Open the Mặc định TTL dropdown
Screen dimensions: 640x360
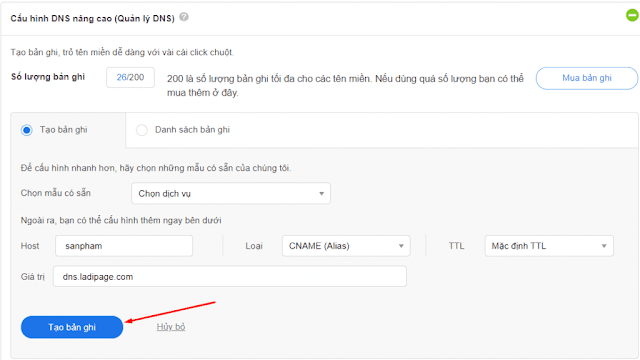tap(549, 246)
